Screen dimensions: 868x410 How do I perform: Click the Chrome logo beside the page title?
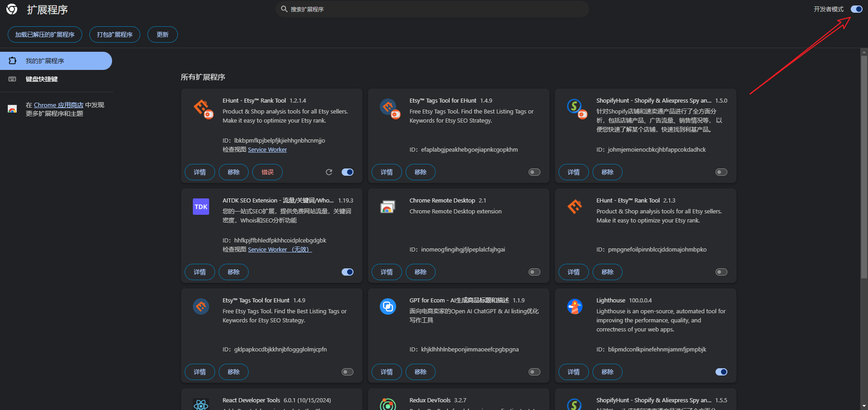point(12,10)
